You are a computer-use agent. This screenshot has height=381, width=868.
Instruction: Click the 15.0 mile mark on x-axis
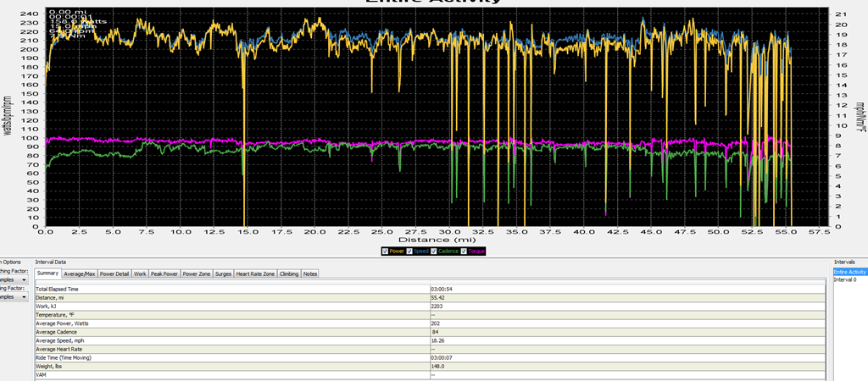tap(248, 232)
